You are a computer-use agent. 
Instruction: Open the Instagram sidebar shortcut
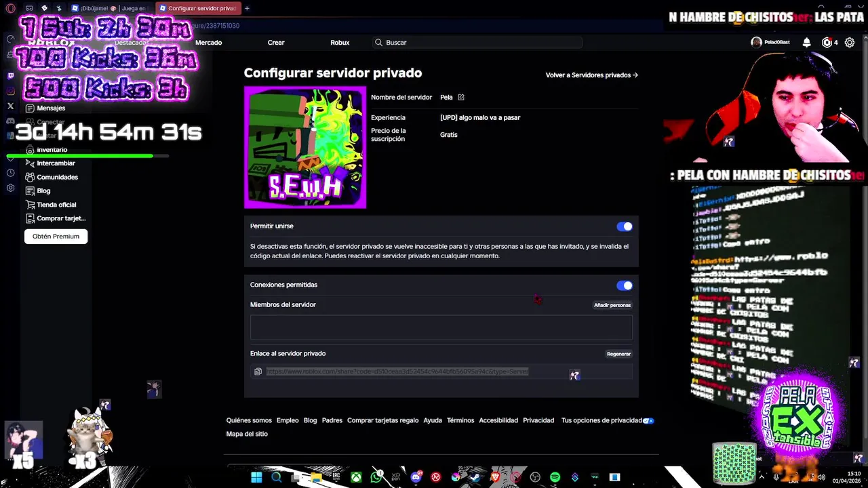(x=10, y=91)
